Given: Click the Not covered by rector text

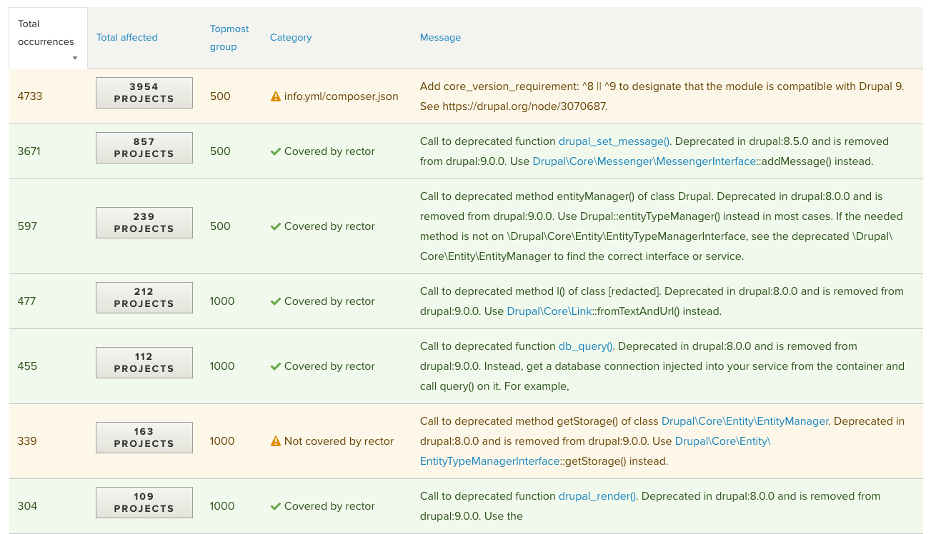Looking at the screenshot, I should pyautogui.click(x=339, y=442).
